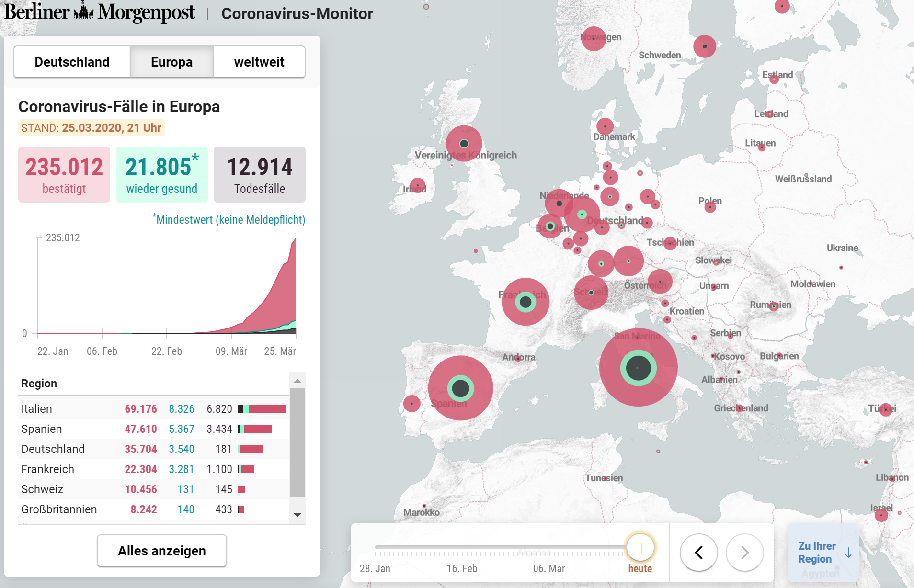Switch to the Deutschland tab
Viewport: 914px width, 588px height.
tap(72, 62)
